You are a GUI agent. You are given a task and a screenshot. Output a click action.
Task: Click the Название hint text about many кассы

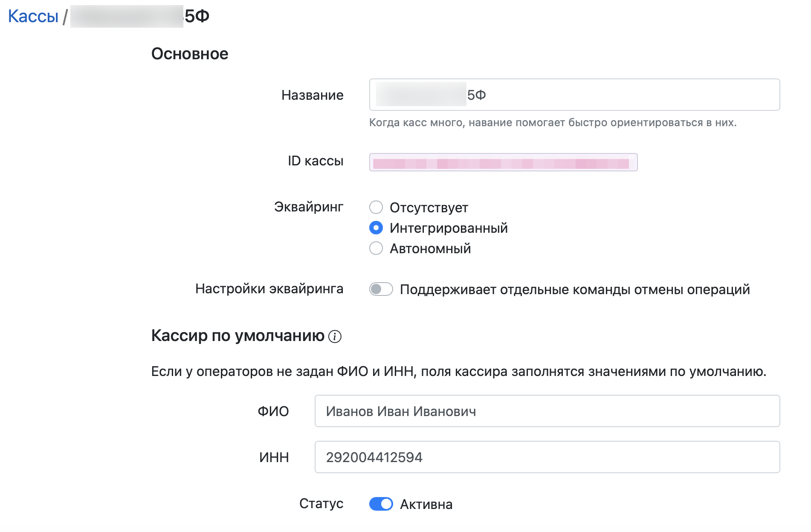coord(553,123)
